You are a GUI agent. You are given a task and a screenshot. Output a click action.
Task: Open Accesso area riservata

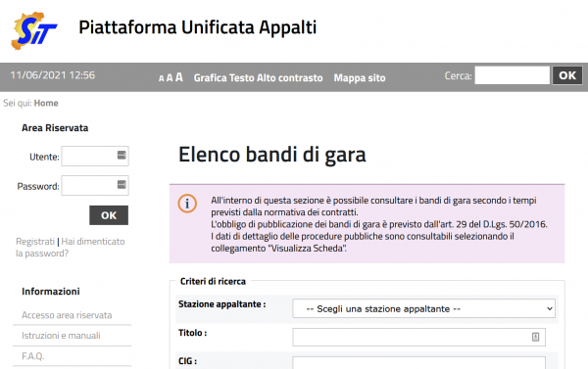click(x=67, y=315)
